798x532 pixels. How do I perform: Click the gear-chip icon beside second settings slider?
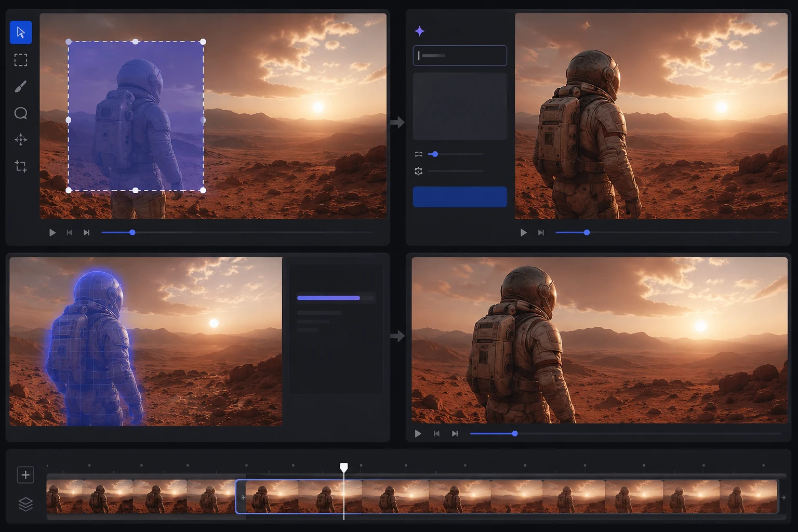click(419, 171)
